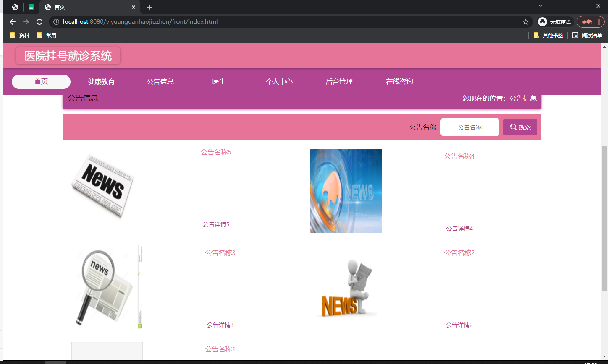Select the 首页 navigation item
The image size is (608, 364).
tap(41, 82)
